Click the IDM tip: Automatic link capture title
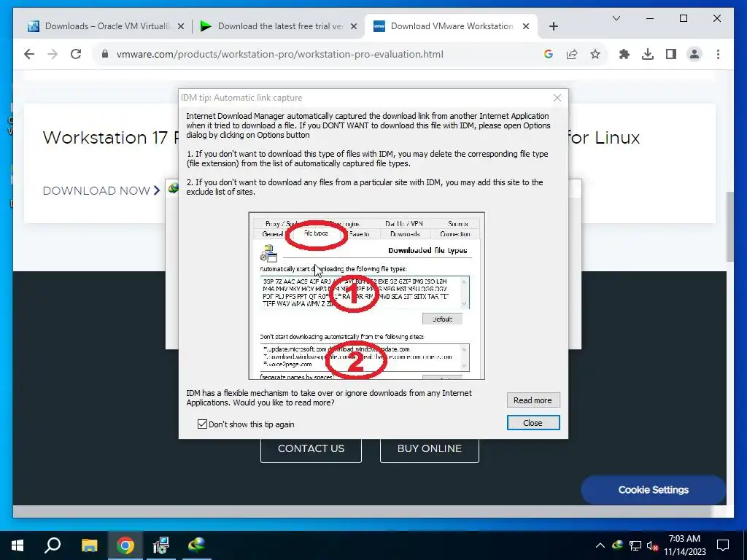747x560 pixels. coord(241,98)
